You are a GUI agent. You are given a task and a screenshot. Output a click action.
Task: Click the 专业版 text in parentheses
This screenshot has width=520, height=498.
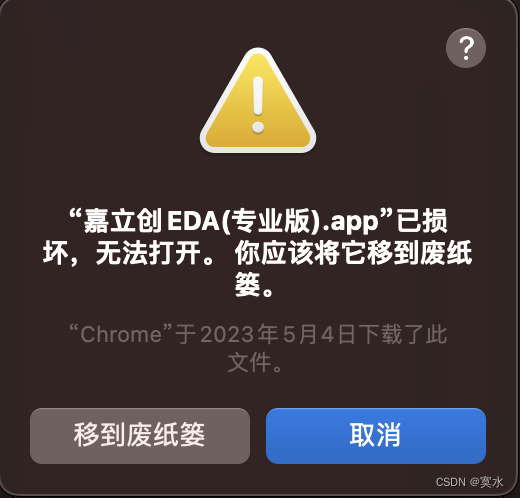coord(271,221)
